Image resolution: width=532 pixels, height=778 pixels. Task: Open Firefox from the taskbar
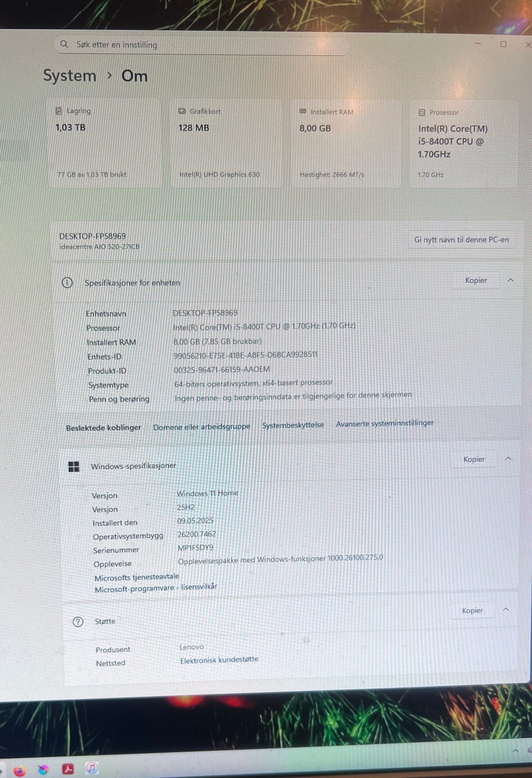point(20,770)
